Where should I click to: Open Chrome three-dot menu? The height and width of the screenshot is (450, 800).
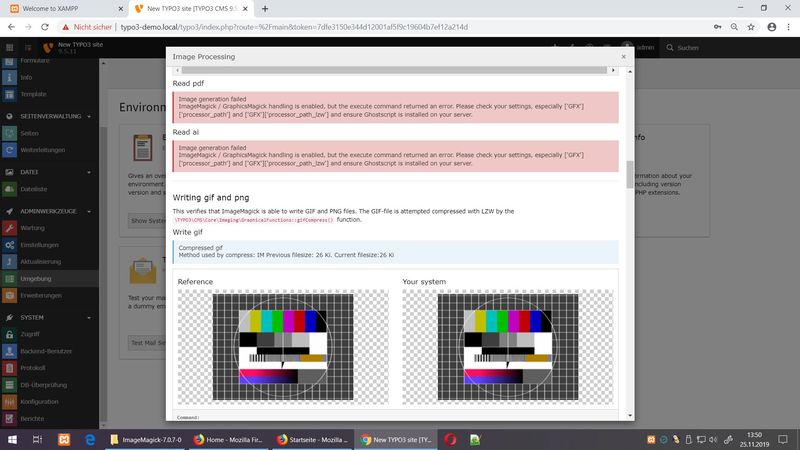point(788,27)
